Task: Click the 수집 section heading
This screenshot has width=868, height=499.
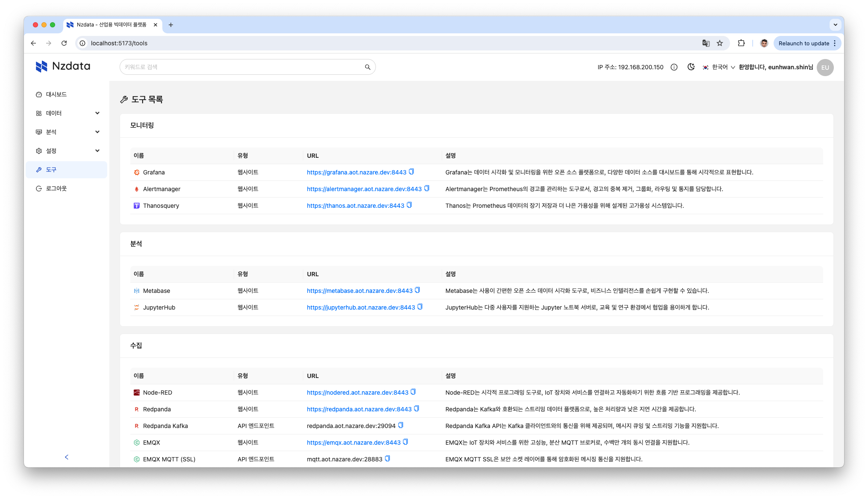Action: [x=136, y=345]
